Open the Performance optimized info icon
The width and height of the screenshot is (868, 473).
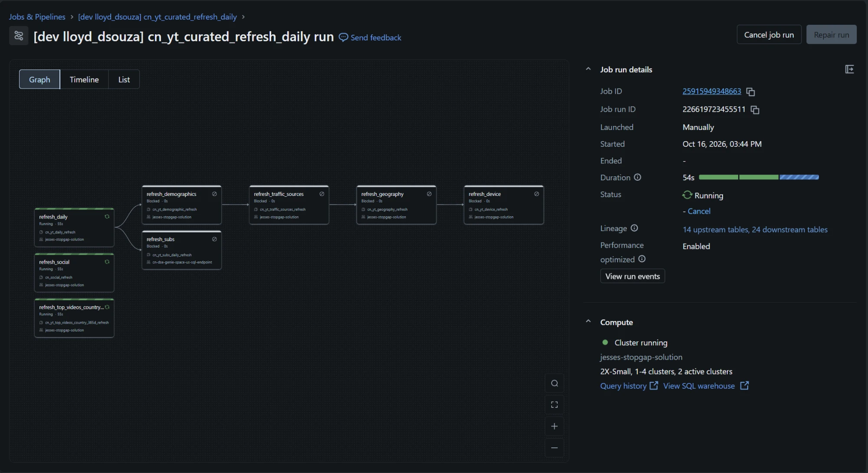click(x=642, y=259)
